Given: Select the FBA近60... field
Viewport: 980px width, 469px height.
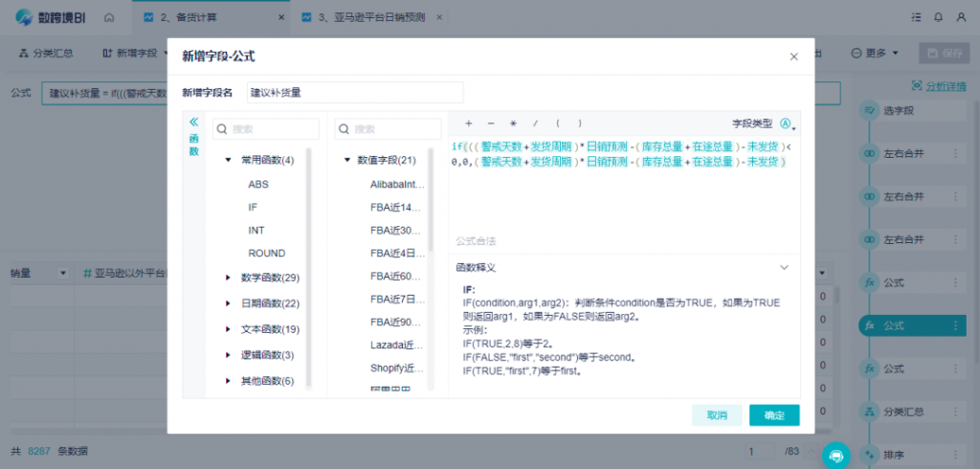Looking at the screenshot, I should coord(395,277).
